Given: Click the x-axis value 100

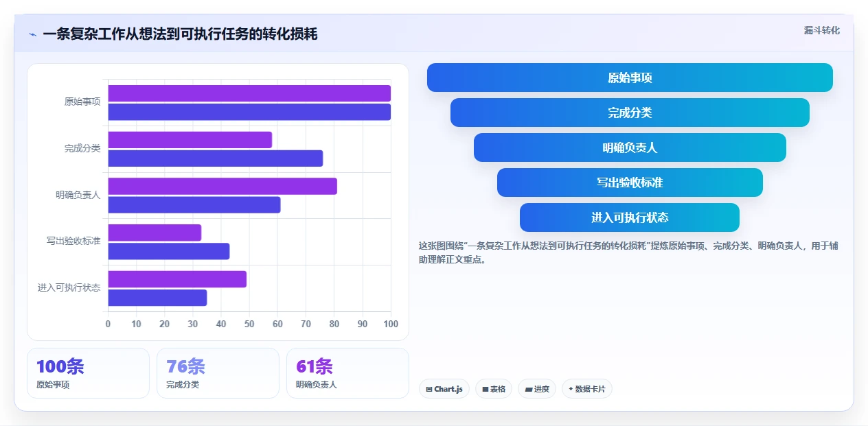Looking at the screenshot, I should [391, 324].
